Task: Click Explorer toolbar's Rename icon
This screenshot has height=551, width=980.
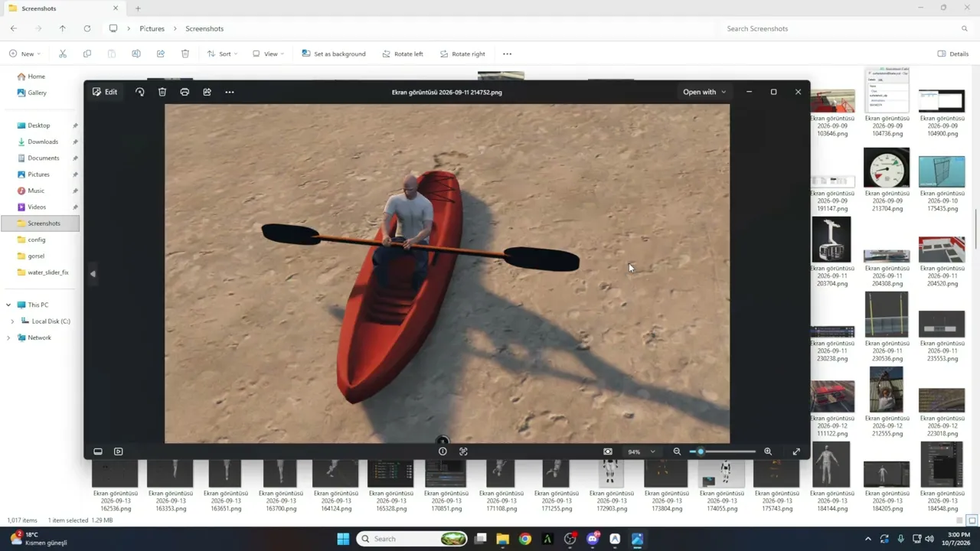Action: (136, 54)
